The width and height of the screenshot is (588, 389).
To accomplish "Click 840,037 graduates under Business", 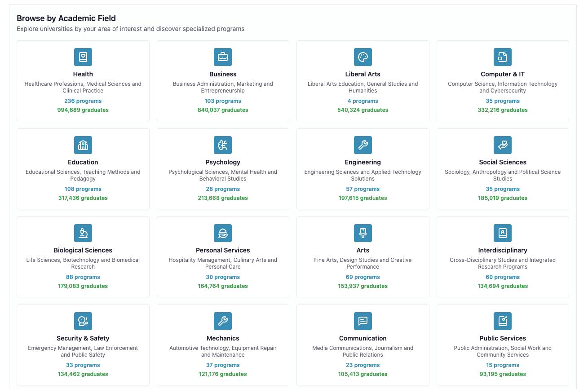I will tap(223, 110).
